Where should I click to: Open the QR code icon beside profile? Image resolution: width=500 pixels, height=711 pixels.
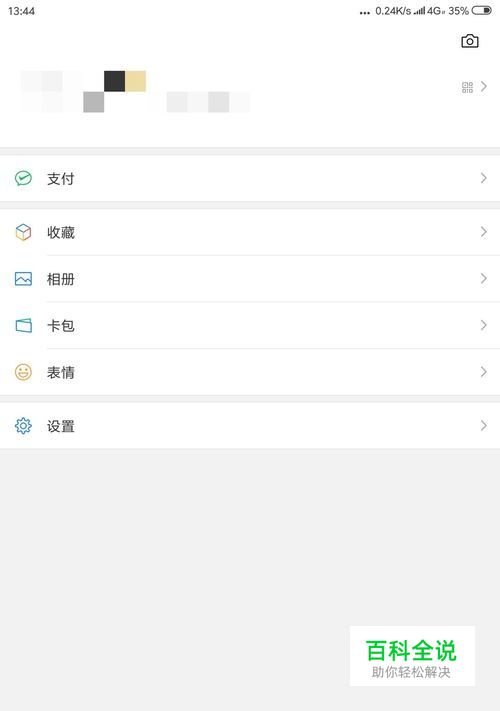[x=467, y=87]
